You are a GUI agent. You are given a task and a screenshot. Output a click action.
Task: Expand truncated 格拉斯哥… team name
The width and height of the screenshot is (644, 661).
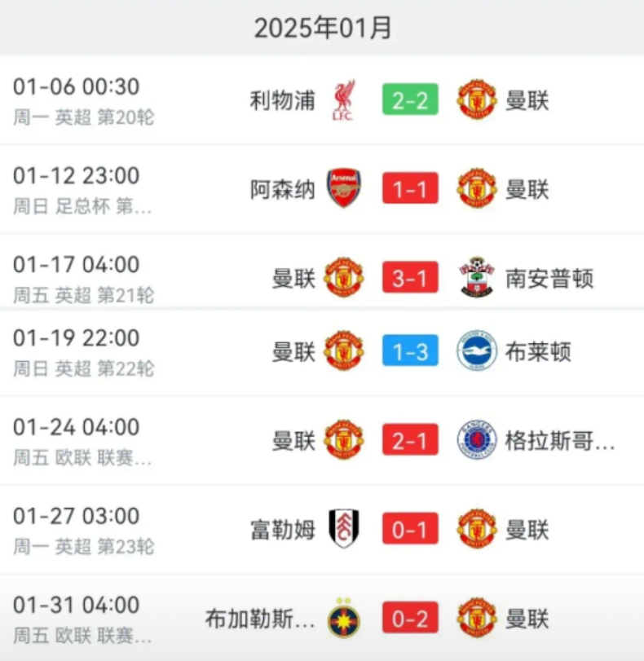click(x=560, y=441)
